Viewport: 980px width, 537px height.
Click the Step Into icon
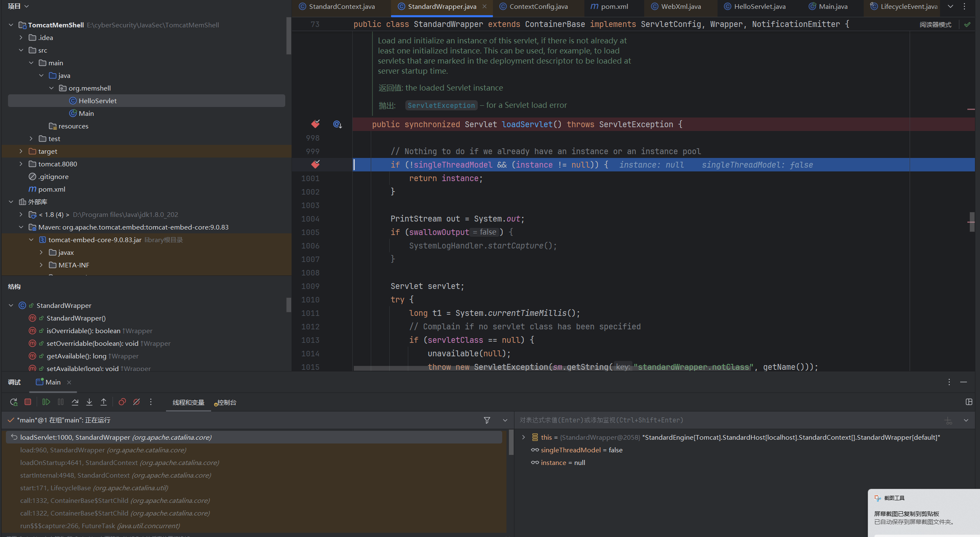89,402
